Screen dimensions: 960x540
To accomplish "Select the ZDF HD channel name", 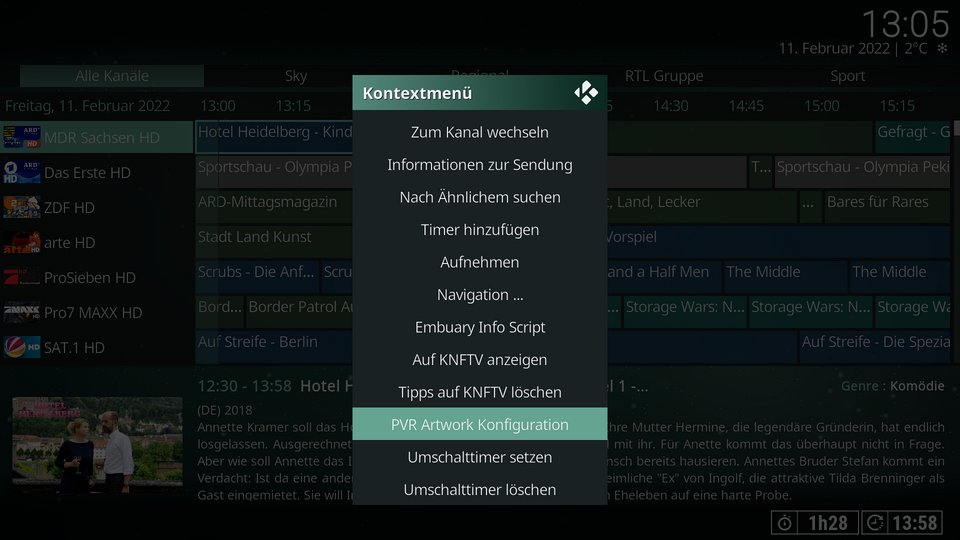I will pyautogui.click(x=69, y=208).
